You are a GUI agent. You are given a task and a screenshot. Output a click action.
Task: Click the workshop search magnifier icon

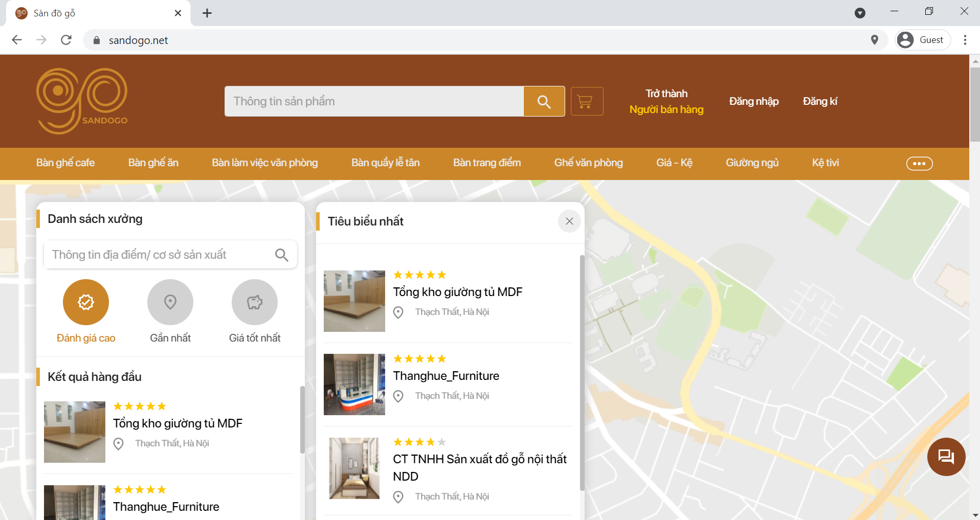[x=282, y=255]
